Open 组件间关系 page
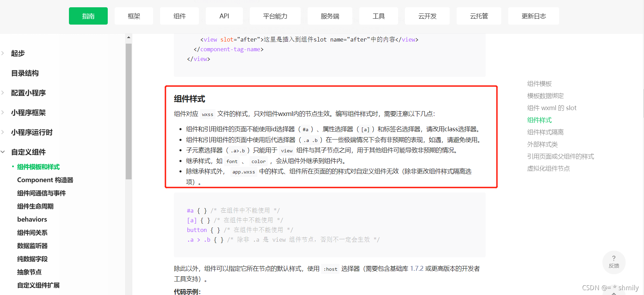644x295 pixels. click(33, 233)
